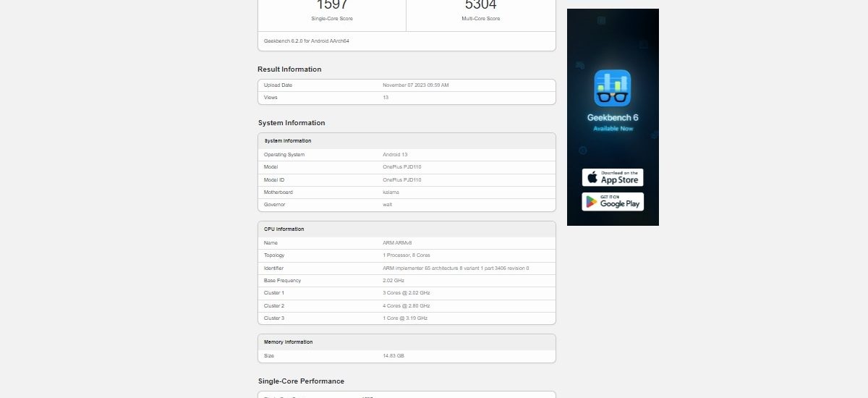The height and width of the screenshot is (398, 868).
Task: Click the Model OnePlus PJD110 value
Action: pos(401,167)
